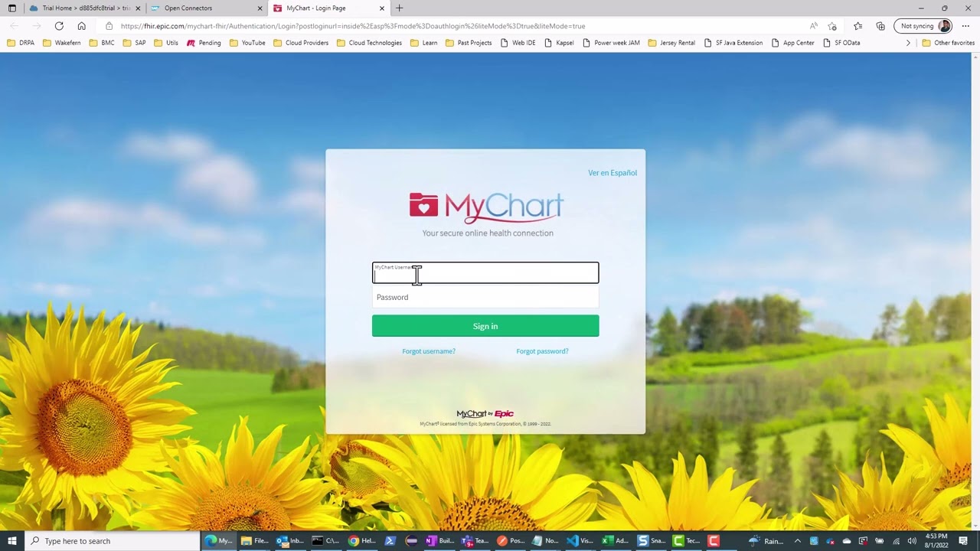The image size is (980, 551).
Task: Open the Pending bookmark
Action: click(x=204, y=43)
